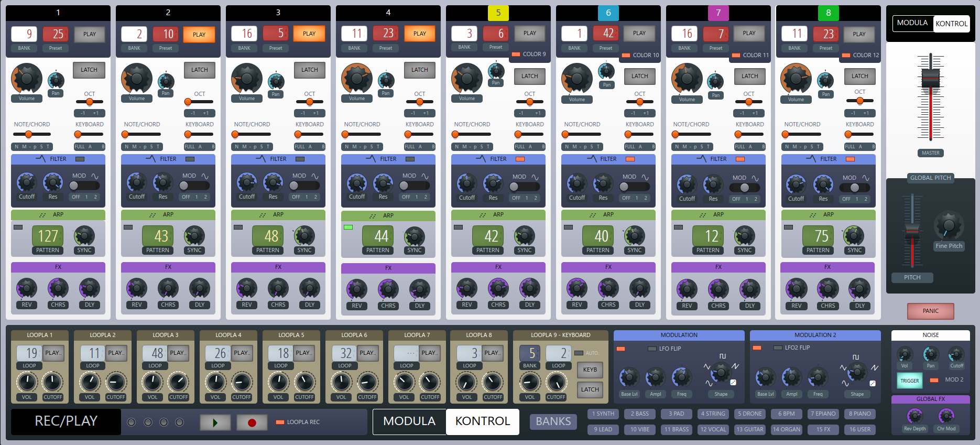
Task: Switch to the bottom MODULA tab
Action: 409,421
